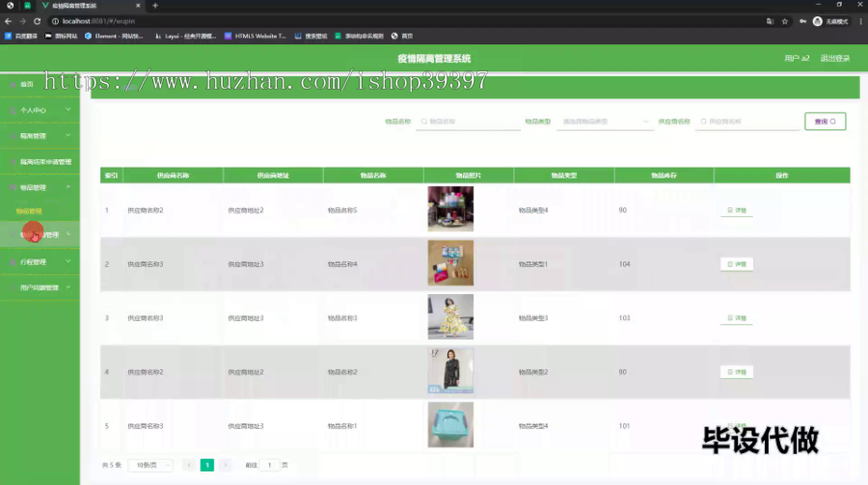Switch to the green pinned browser tab
The height and width of the screenshot is (485, 868).
click(27, 6)
